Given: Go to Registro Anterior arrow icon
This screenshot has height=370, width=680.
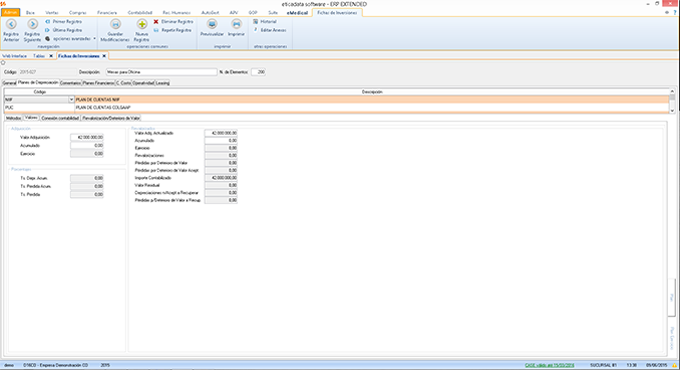Looking at the screenshot, I should point(11,24).
